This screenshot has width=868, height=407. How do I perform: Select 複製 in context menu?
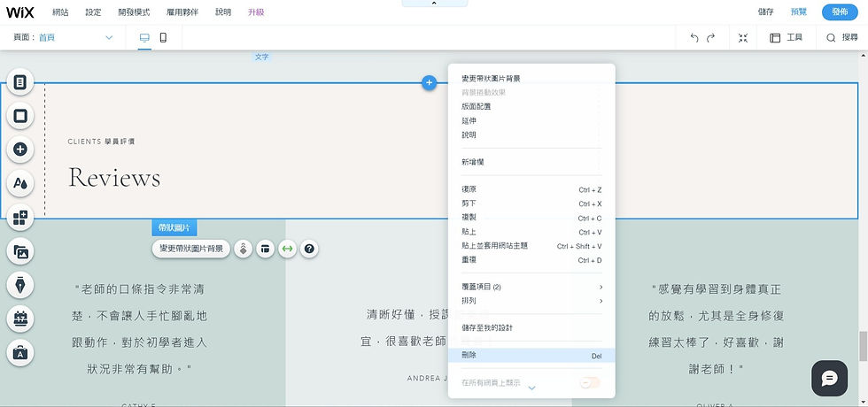pyautogui.click(x=531, y=218)
